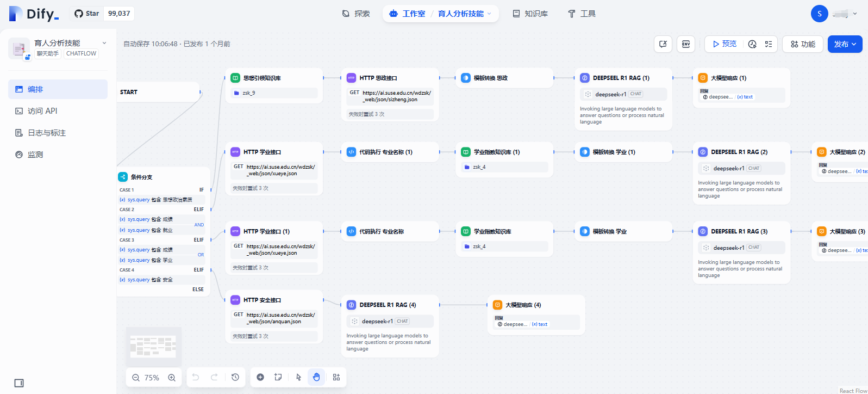This screenshot has width=868, height=394.
Task: Click the add node plus icon
Action: (260, 377)
